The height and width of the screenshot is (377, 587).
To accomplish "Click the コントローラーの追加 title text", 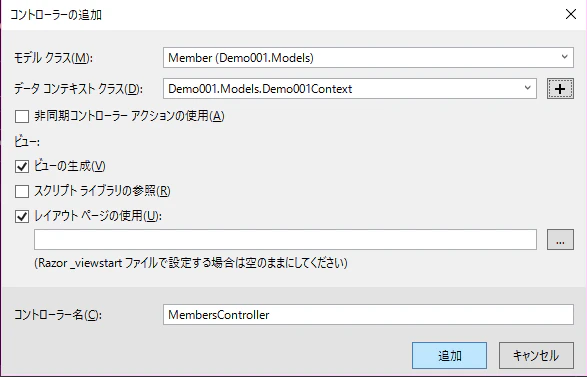I will 55,15.
